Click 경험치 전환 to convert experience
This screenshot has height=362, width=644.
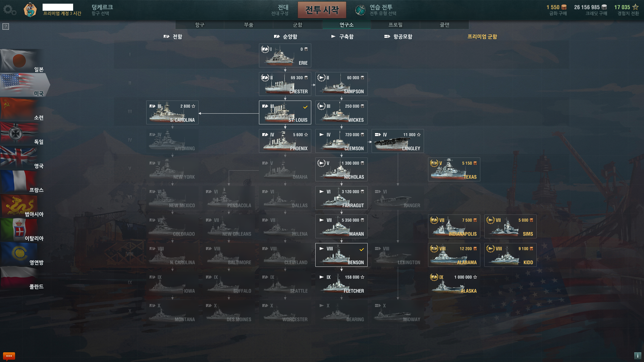click(x=628, y=13)
